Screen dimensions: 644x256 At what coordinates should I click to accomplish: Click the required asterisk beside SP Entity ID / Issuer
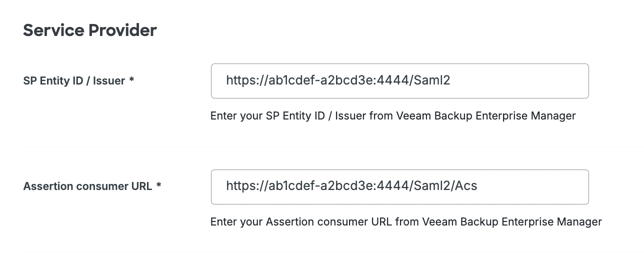[x=131, y=80]
